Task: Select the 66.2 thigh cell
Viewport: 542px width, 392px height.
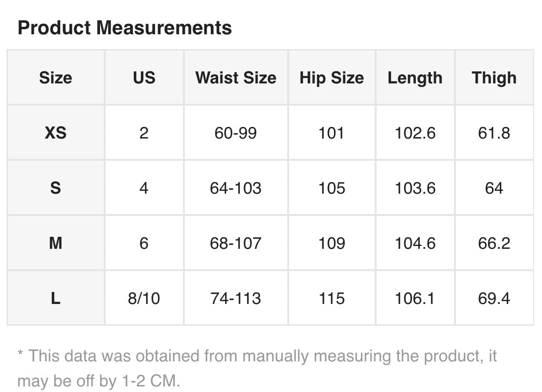Action: coord(494,243)
